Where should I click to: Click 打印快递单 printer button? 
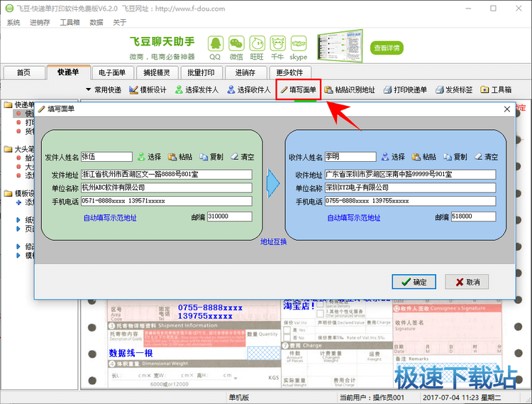(x=405, y=89)
